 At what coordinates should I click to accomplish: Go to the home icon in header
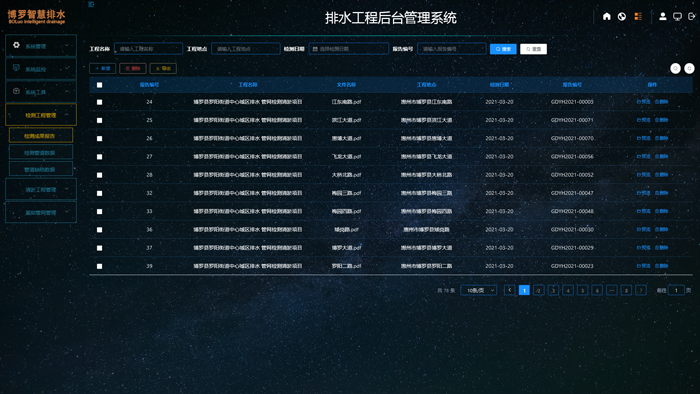[x=606, y=17]
